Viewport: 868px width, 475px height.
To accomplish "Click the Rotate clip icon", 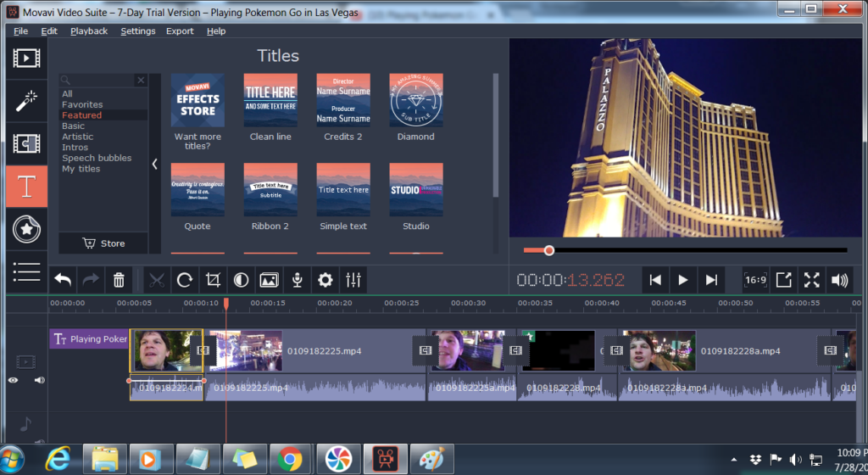I will click(x=185, y=280).
